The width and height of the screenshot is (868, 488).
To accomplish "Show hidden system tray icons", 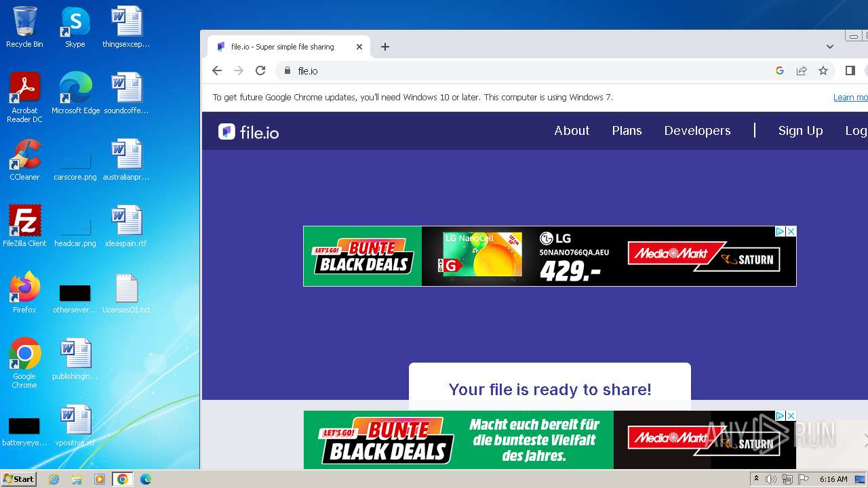I will pyautogui.click(x=756, y=479).
